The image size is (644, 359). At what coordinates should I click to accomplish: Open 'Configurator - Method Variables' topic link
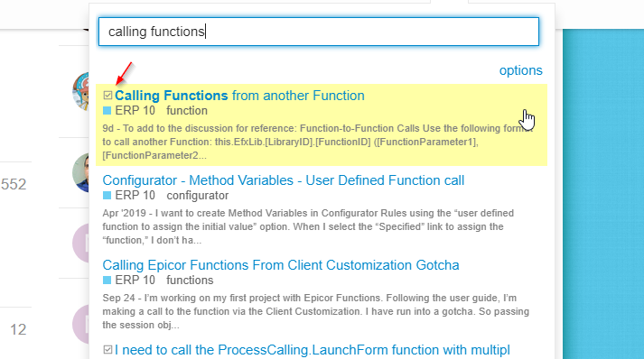284,180
